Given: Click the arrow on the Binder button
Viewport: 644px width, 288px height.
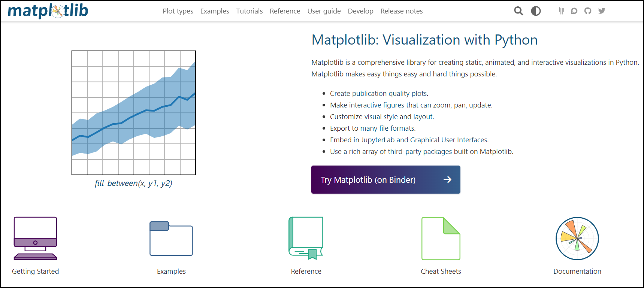Looking at the screenshot, I should point(447,180).
